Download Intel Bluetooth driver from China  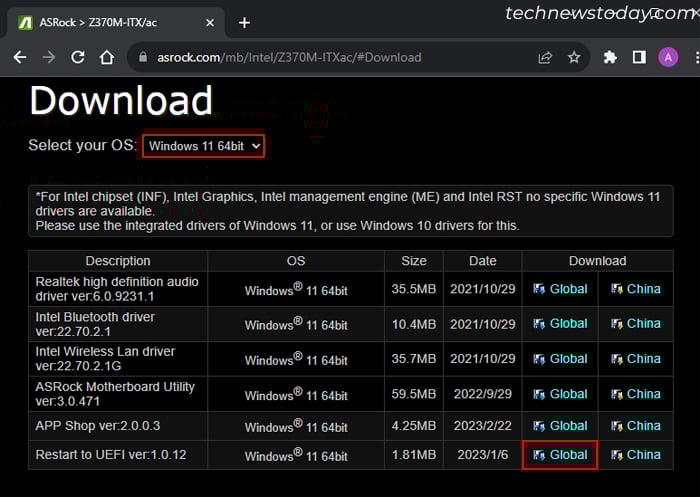tap(636, 324)
